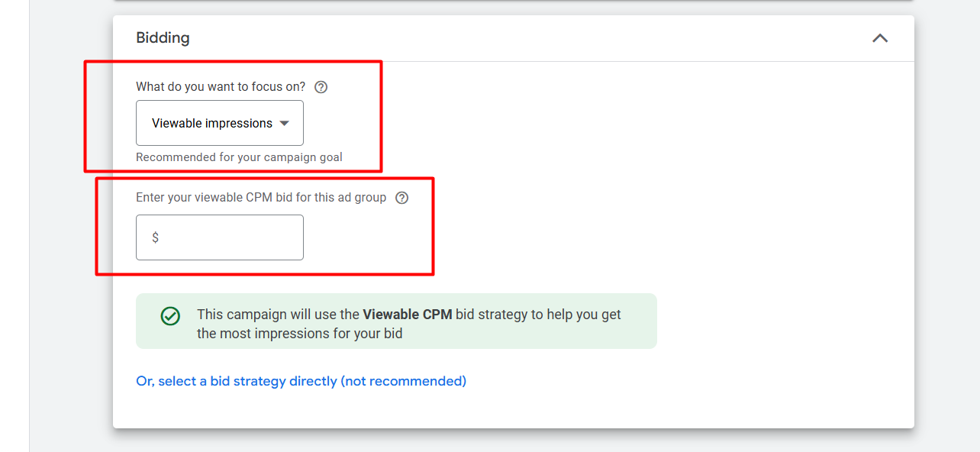Viewport: 980px width, 452px height.
Task: Open help icon beside viewable CPM bid label
Action: 402,198
